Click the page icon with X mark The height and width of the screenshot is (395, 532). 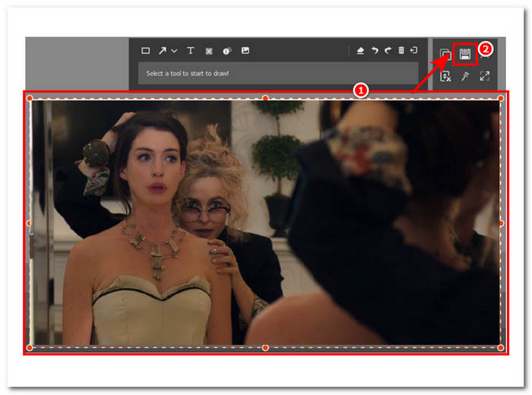pos(445,76)
